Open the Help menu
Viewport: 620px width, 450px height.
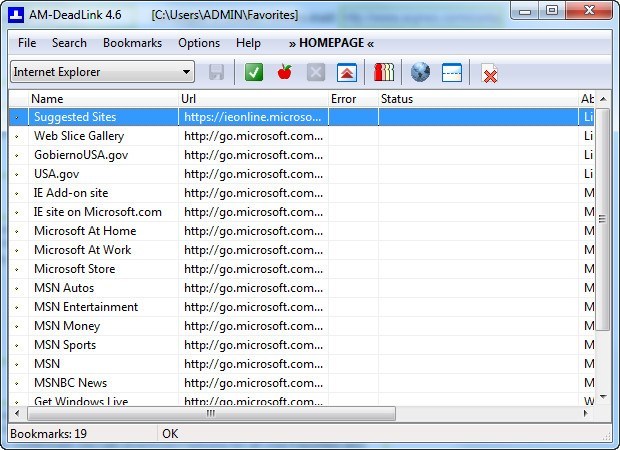(x=248, y=43)
